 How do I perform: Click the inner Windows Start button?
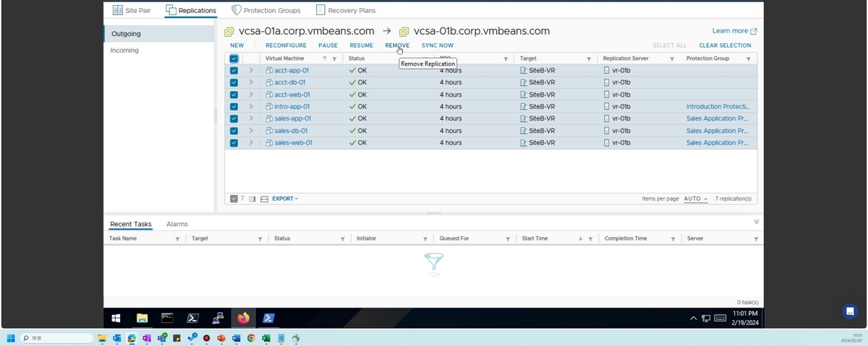116,318
